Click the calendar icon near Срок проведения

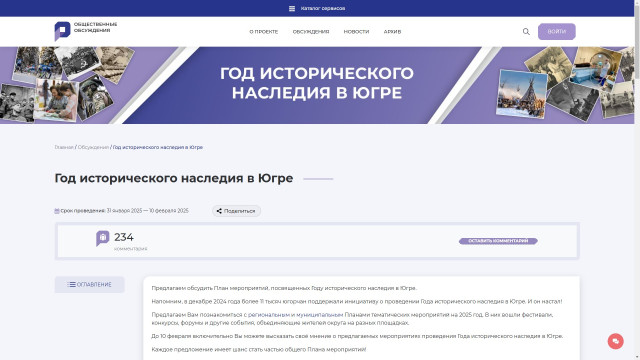[57, 211]
